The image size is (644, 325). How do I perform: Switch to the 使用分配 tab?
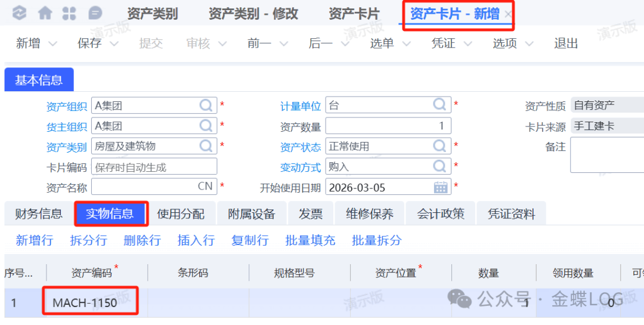tap(180, 214)
